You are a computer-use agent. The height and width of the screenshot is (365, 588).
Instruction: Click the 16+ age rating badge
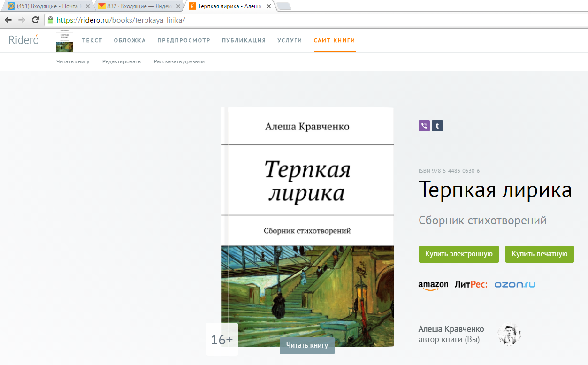[222, 339]
